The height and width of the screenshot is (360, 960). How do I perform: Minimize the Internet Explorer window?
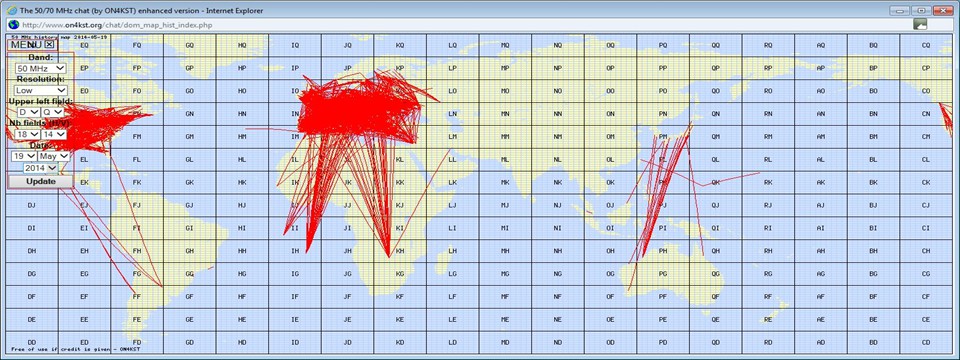(x=898, y=10)
